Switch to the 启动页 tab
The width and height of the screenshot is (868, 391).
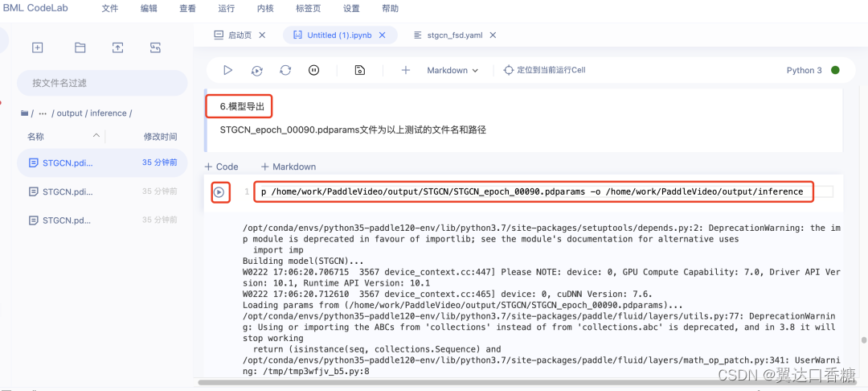[240, 35]
